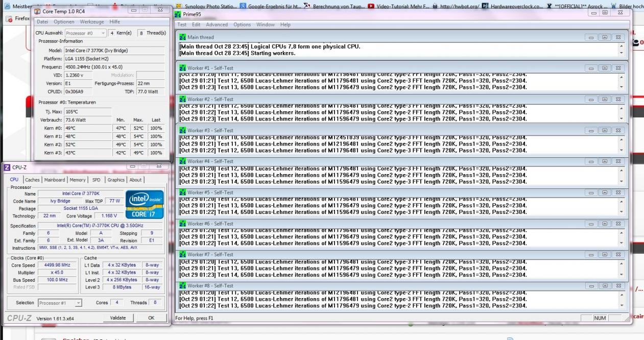Switch to the Memory tab in CPU-Z
644x340 pixels.
pyautogui.click(x=78, y=179)
